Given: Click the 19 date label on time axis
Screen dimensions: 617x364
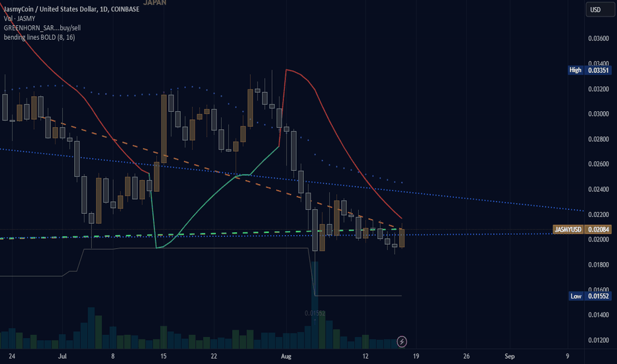Looking at the screenshot, I should click(x=416, y=356).
